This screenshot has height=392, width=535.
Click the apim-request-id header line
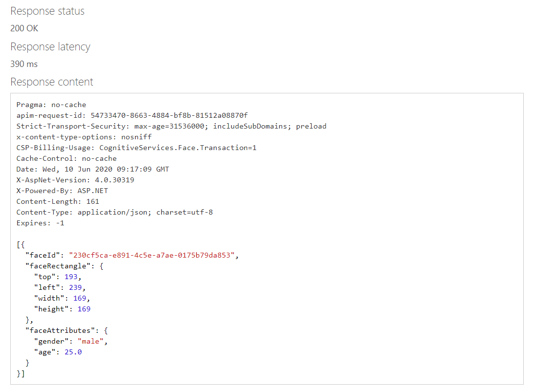click(x=132, y=115)
